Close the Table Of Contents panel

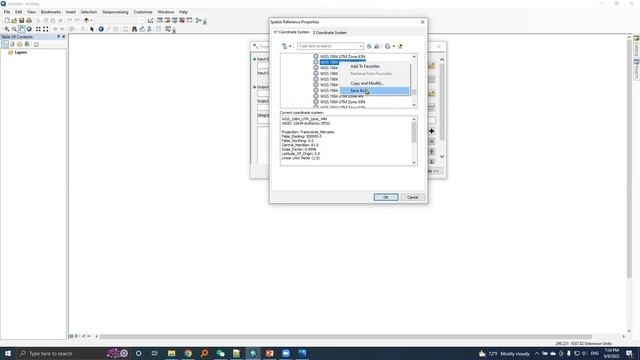pyautogui.click(x=64, y=37)
